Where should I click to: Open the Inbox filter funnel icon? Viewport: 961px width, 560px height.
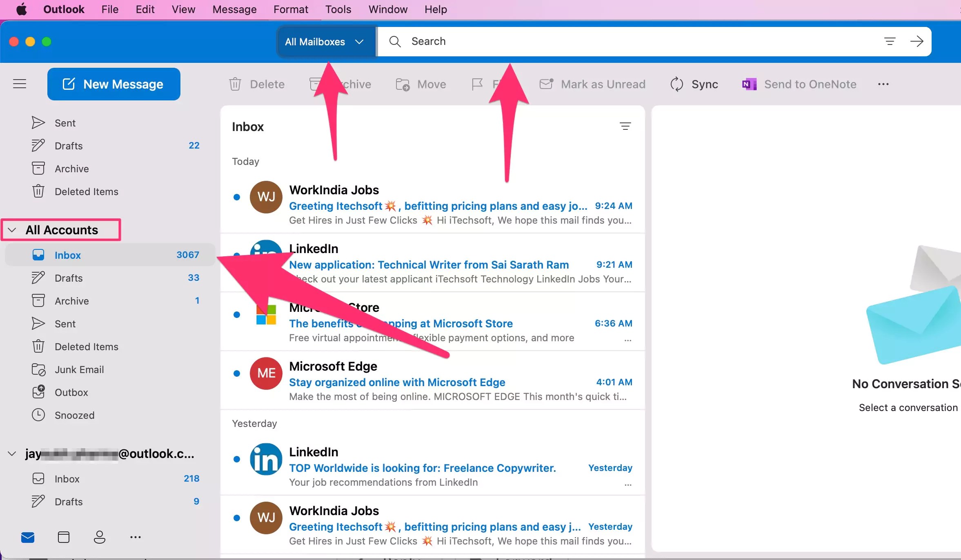(626, 126)
